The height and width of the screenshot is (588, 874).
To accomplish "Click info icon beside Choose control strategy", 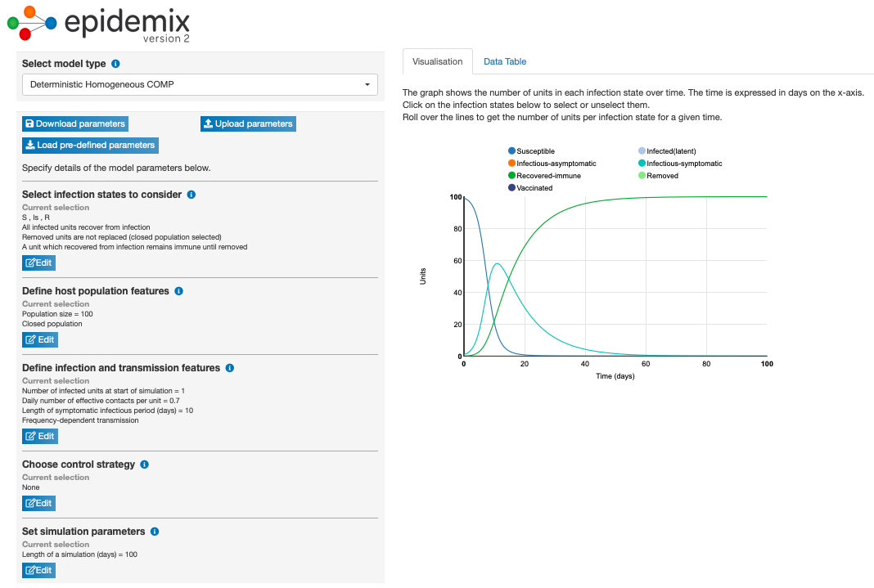I will click(x=145, y=465).
